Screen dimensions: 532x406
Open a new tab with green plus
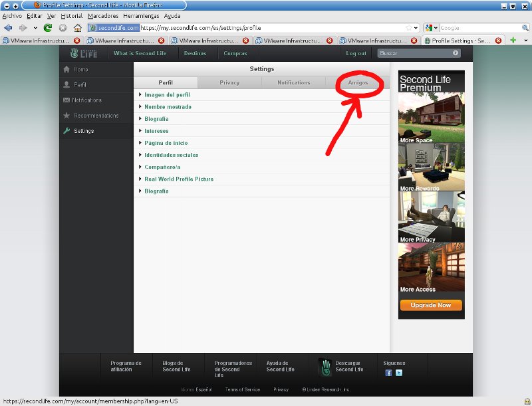tap(513, 40)
